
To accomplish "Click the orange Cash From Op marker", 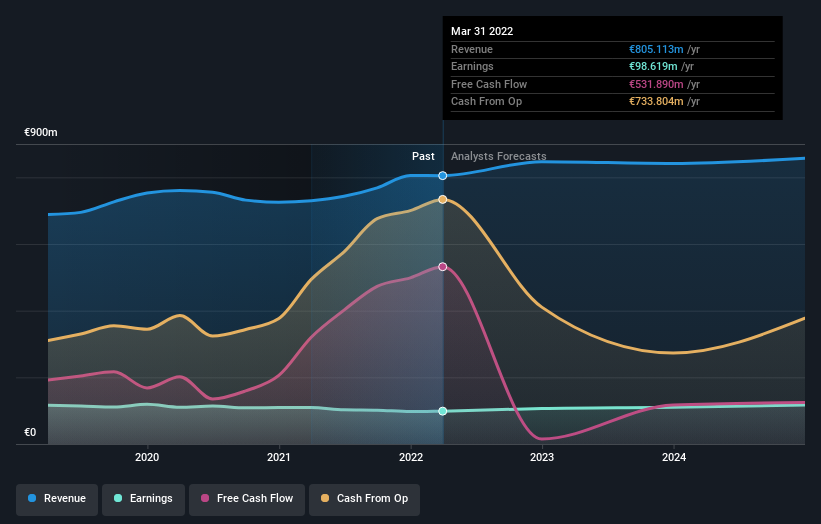I will point(442,199).
